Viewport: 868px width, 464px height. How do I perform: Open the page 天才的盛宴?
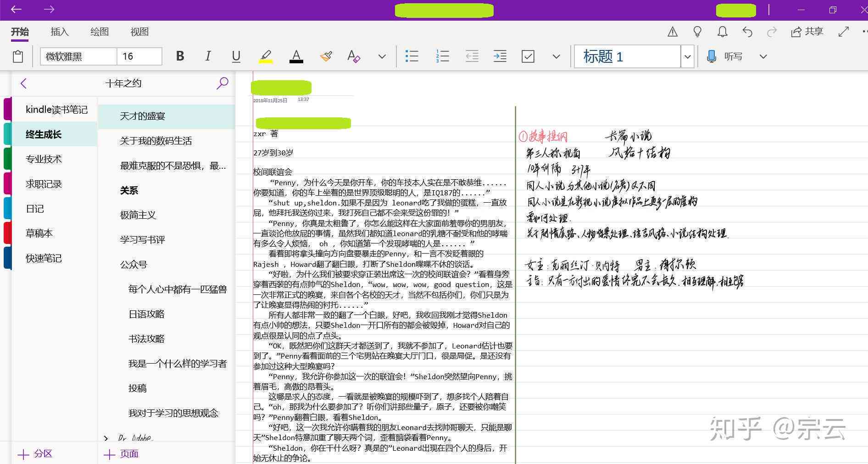[x=167, y=116]
